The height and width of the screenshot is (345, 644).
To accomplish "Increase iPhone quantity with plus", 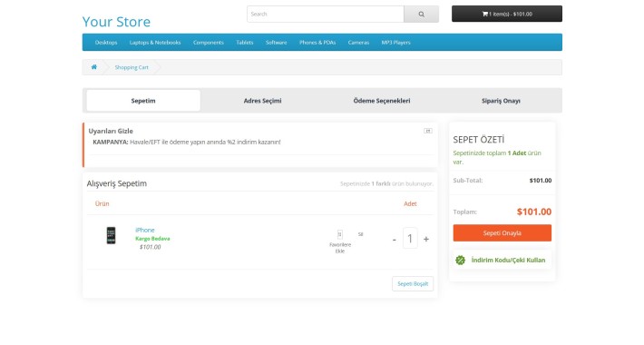I will [426, 239].
